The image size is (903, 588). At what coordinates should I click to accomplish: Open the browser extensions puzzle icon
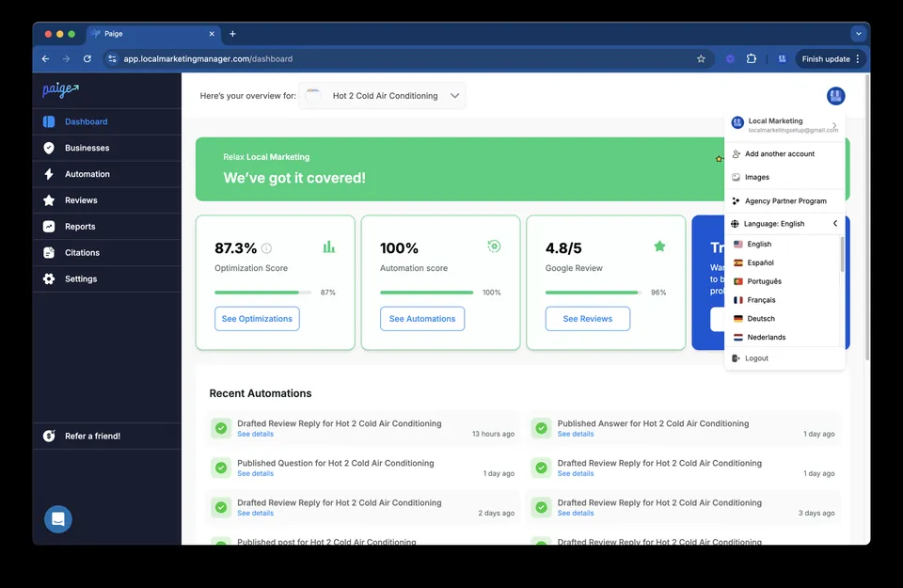pos(751,58)
